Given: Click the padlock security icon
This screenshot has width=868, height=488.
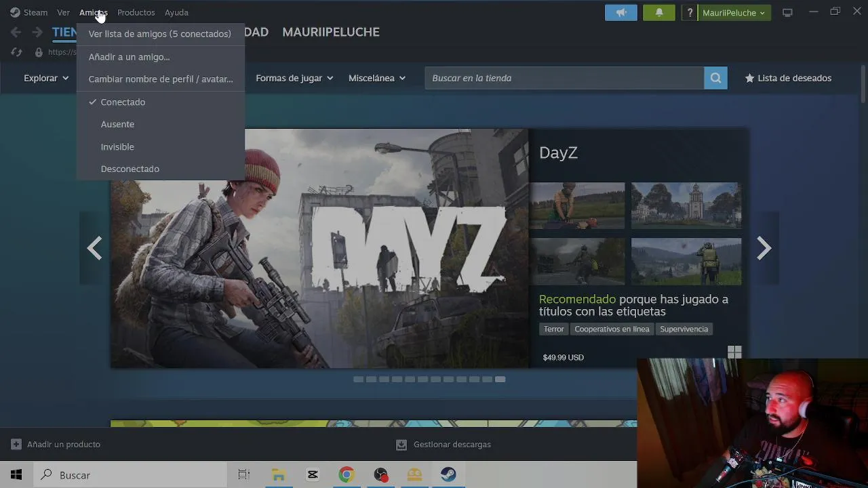Looking at the screenshot, I should (x=39, y=52).
